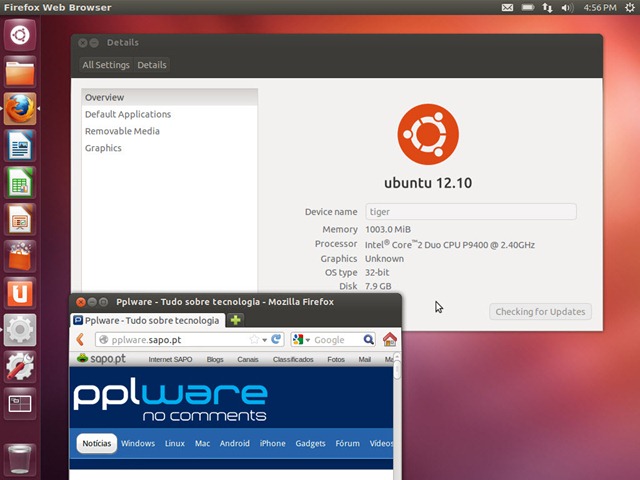Go to Firefox home page
This screenshot has height=480, width=640.
click(389, 339)
